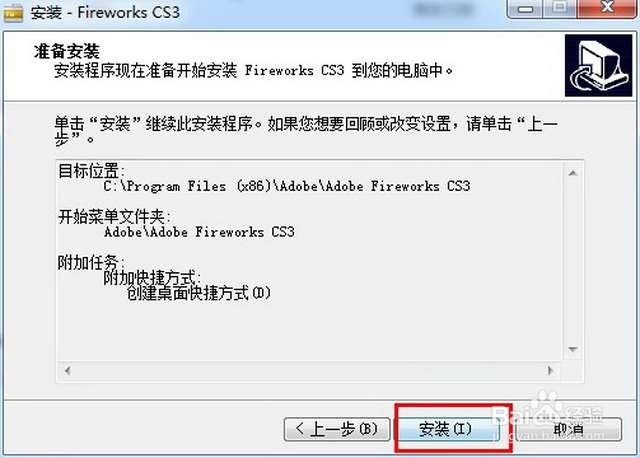Close the Fireworks CS3 setup window

click(607, 8)
